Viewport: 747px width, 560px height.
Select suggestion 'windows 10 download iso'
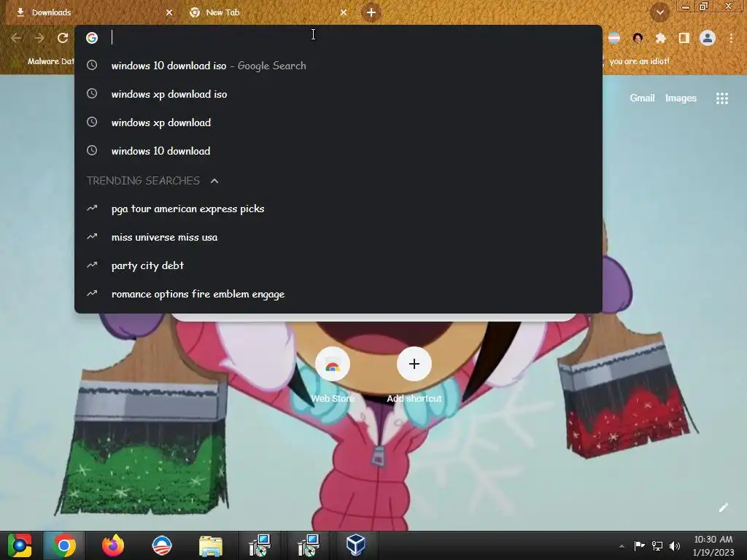(338, 66)
